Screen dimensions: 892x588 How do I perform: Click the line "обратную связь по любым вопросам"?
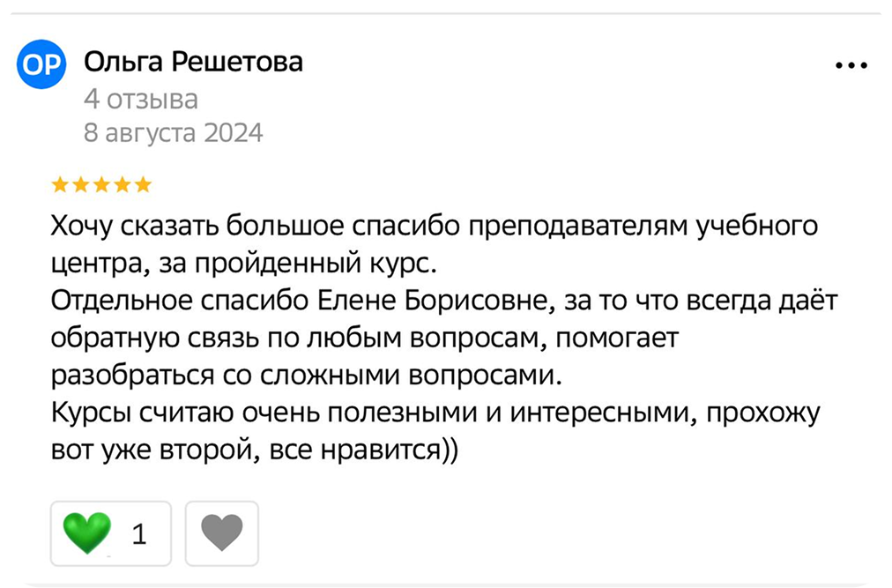[x=361, y=338]
